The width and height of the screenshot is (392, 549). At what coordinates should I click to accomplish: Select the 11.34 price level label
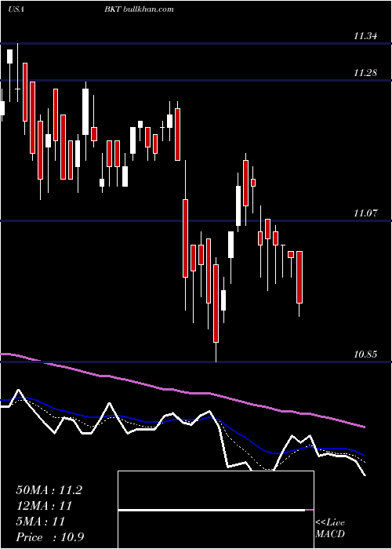click(365, 36)
